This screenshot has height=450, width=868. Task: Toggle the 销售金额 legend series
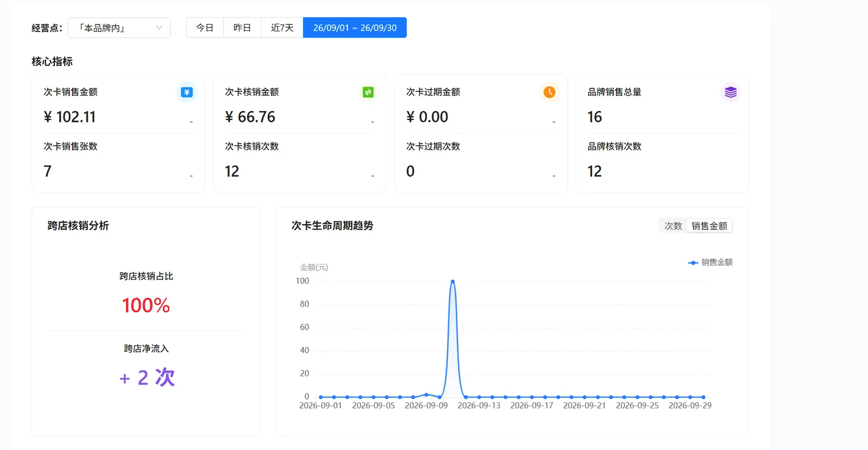click(710, 262)
